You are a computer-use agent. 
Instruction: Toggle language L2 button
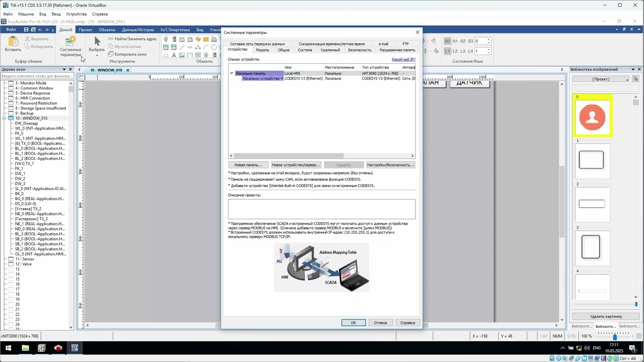point(455,51)
